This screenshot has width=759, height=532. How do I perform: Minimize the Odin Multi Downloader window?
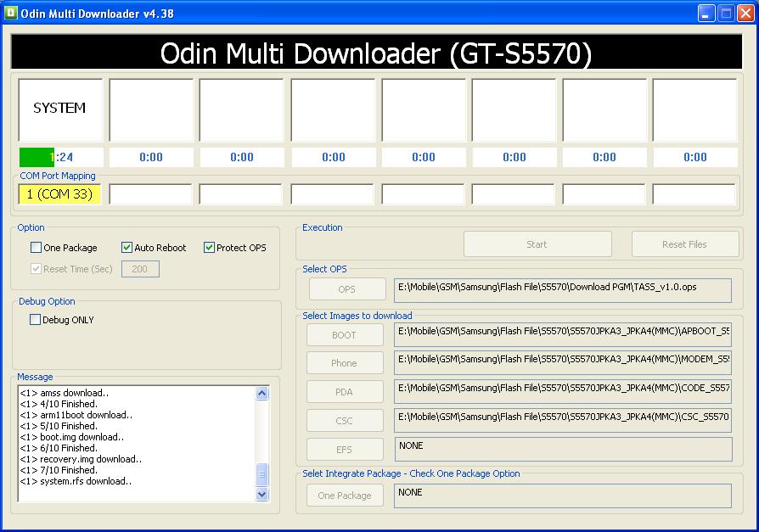coord(706,13)
